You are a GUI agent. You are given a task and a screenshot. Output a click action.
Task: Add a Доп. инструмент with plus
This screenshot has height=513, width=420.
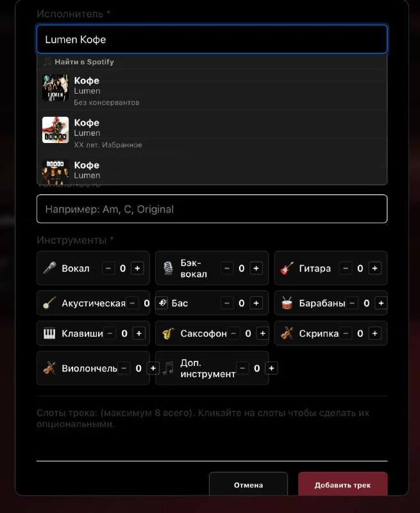tap(271, 368)
